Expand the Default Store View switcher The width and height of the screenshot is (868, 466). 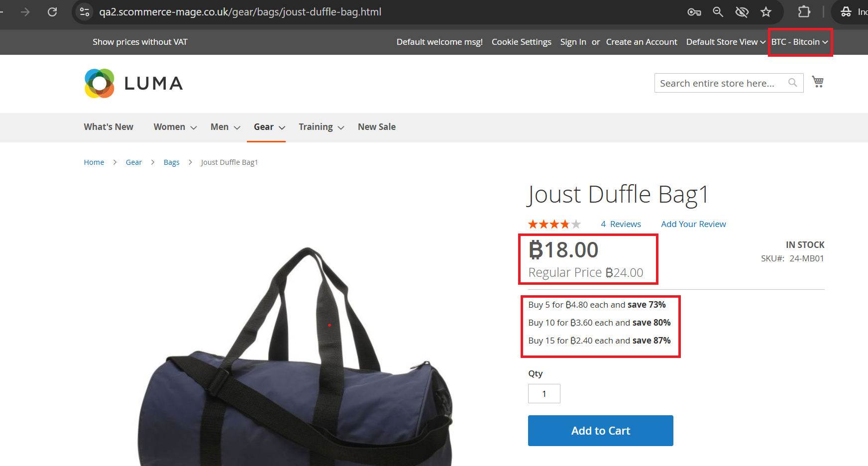(725, 42)
